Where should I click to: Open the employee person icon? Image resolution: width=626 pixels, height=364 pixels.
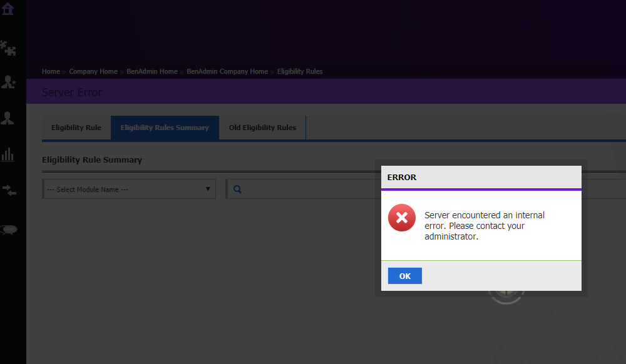pos(8,118)
